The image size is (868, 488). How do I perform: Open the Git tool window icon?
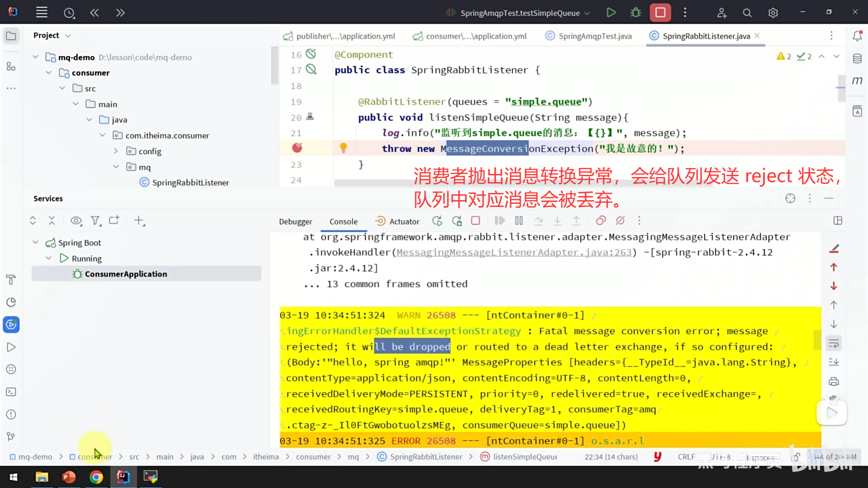[11, 436]
